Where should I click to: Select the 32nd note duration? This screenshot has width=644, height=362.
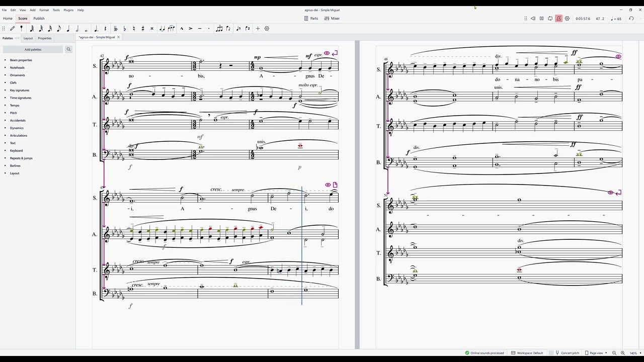(41, 29)
